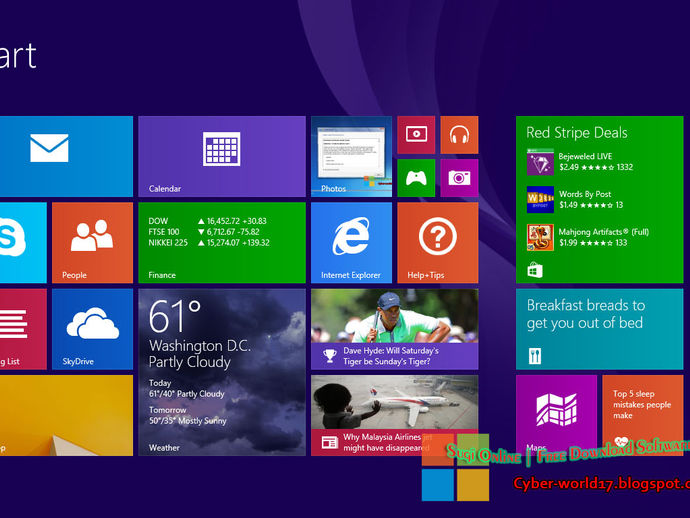Image resolution: width=690 pixels, height=518 pixels.
Task: Click the Tomorrow forecast text
Action: (187, 415)
